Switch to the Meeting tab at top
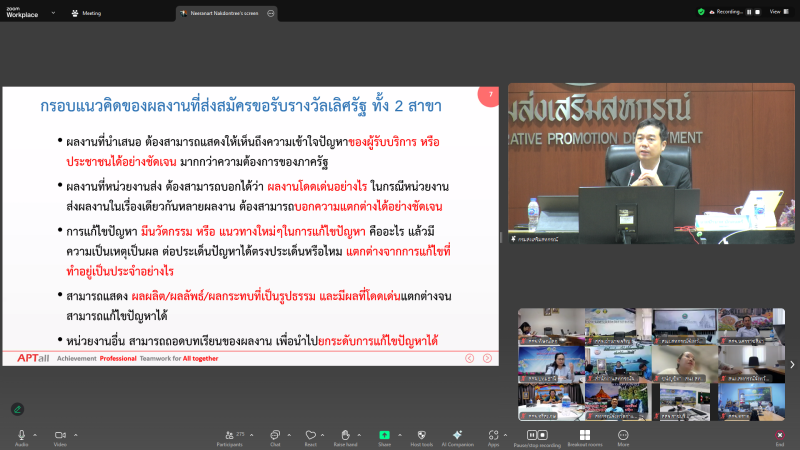Image resolution: width=800 pixels, height=450 pixels. (x=86, y=13)
